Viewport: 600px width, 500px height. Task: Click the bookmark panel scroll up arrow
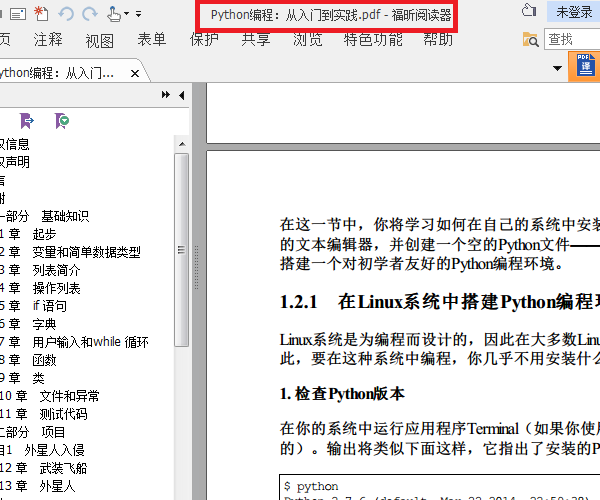coord(182,144)
